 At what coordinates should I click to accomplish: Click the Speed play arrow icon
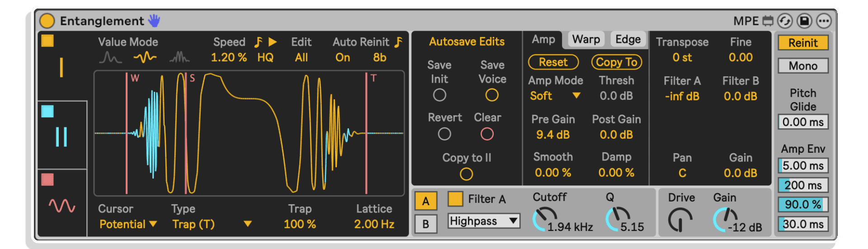[x=273, y=42]
